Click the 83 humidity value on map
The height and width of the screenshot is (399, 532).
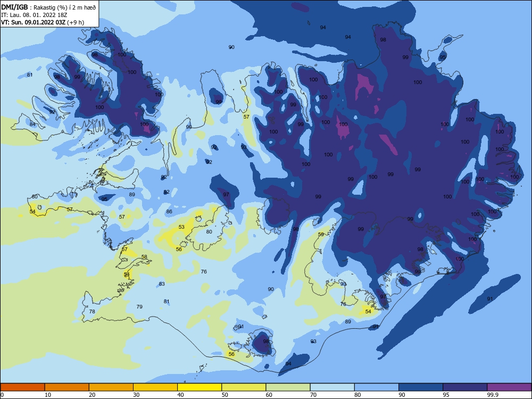coord(162,284)
